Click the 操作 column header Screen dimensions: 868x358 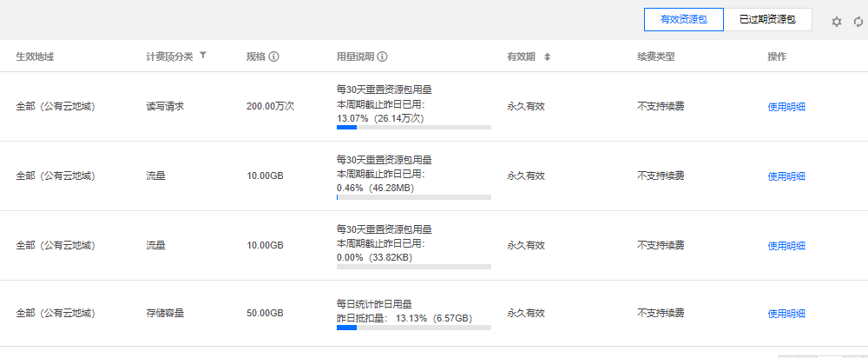pos(777,56)
